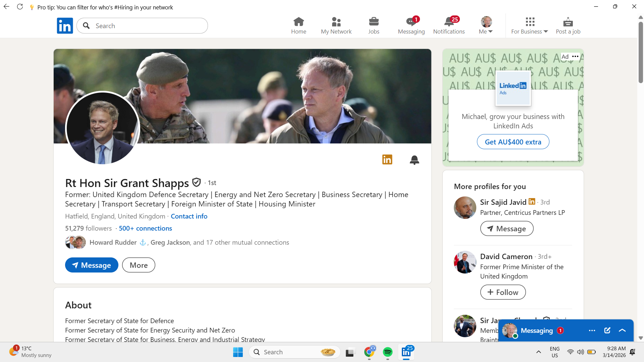Go to My Network
The width and height of the screenshot is (644, 362).
pyautogui.click(x=336, y=26)
